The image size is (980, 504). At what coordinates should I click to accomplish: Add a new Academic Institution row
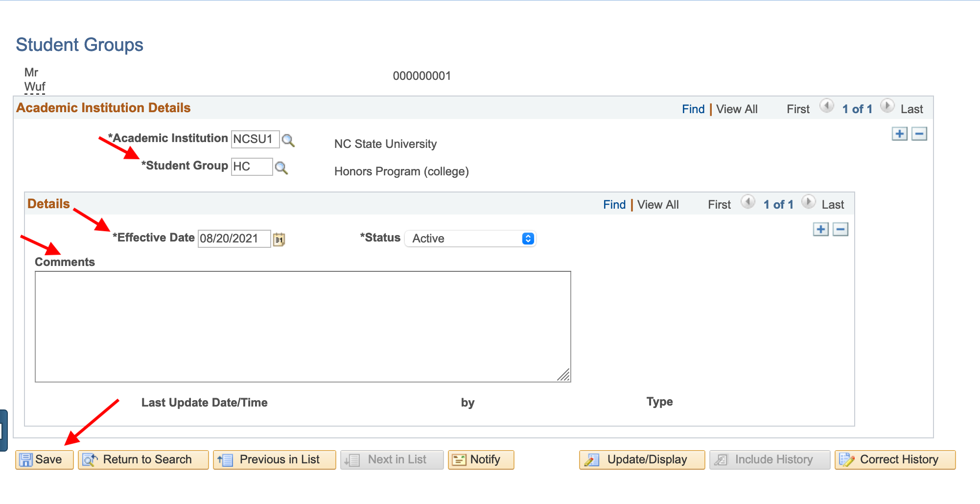coord(899,134)
